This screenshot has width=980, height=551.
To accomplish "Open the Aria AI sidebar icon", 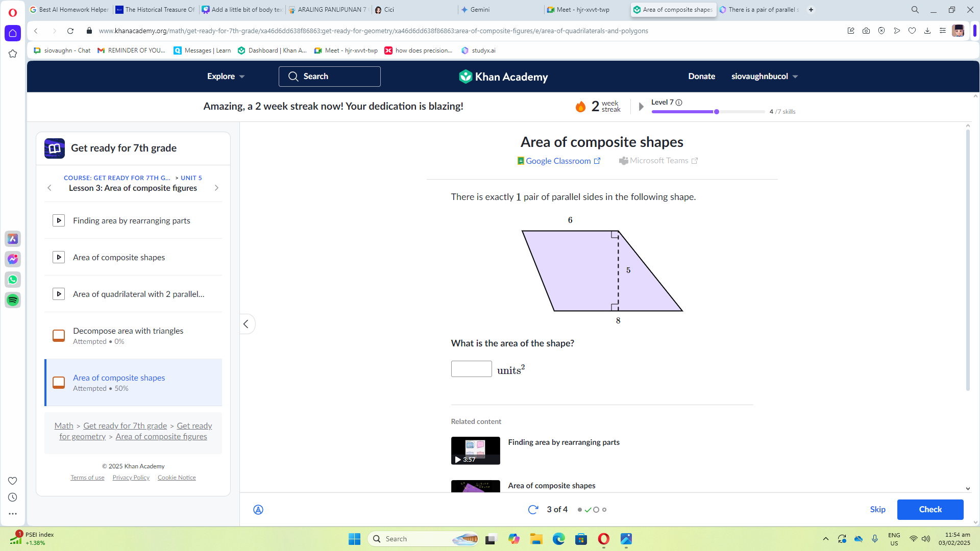I will click(x=13, y=239).
